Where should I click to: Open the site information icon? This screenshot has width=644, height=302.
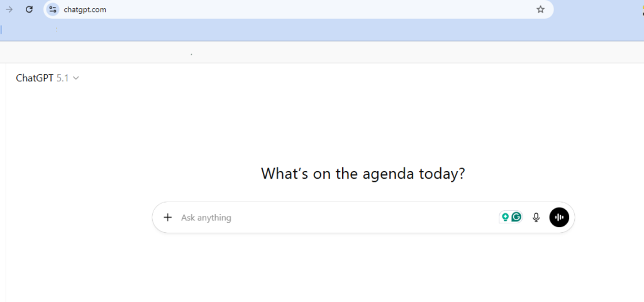(x=53, y=9)
